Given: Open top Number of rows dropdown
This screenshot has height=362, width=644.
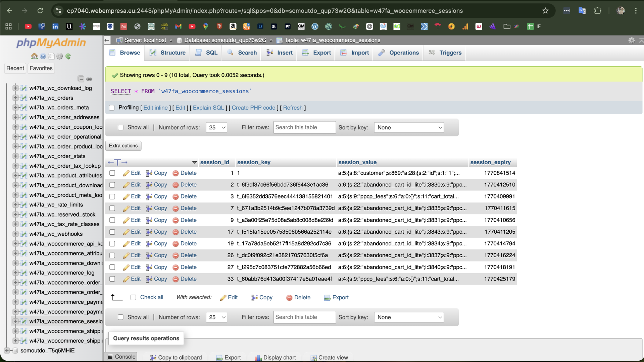Looking at the screenshot, I should pos(216,128).
